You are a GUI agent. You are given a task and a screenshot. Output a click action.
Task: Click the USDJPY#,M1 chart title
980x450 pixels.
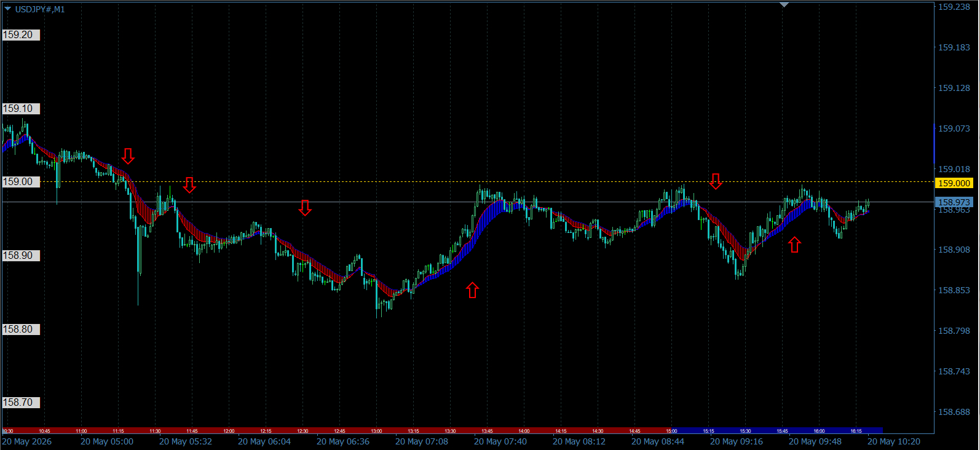[x=40, y=9]
